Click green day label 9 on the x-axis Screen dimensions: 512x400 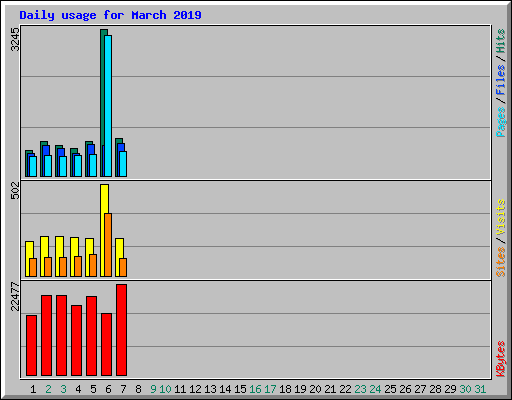click(x=153, y=389)
